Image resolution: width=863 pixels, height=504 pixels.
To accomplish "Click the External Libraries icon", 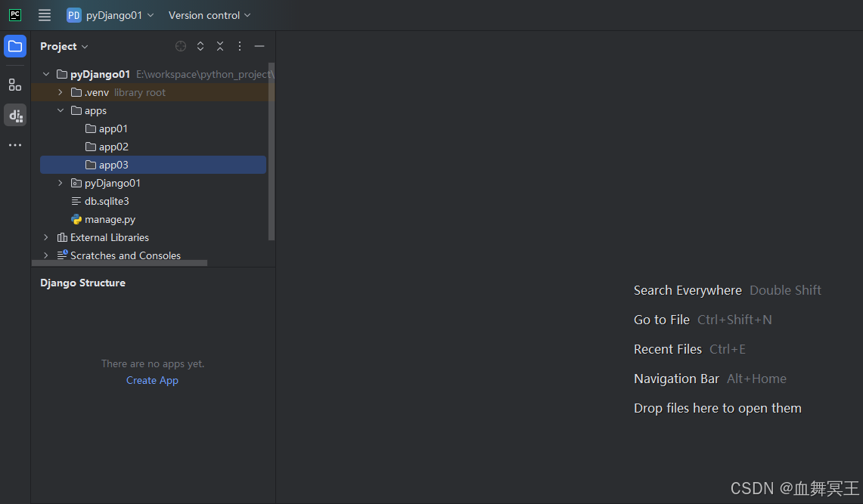I will point(62,237).
